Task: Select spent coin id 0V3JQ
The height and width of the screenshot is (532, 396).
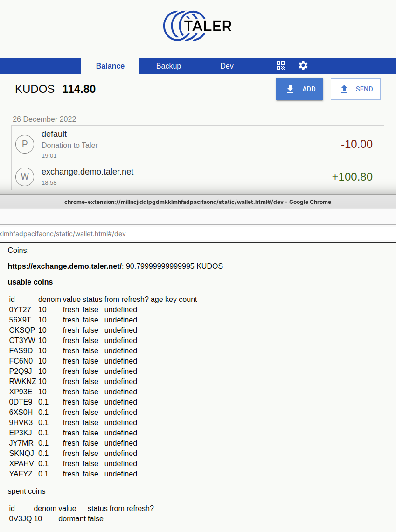Action: point(21,519)
